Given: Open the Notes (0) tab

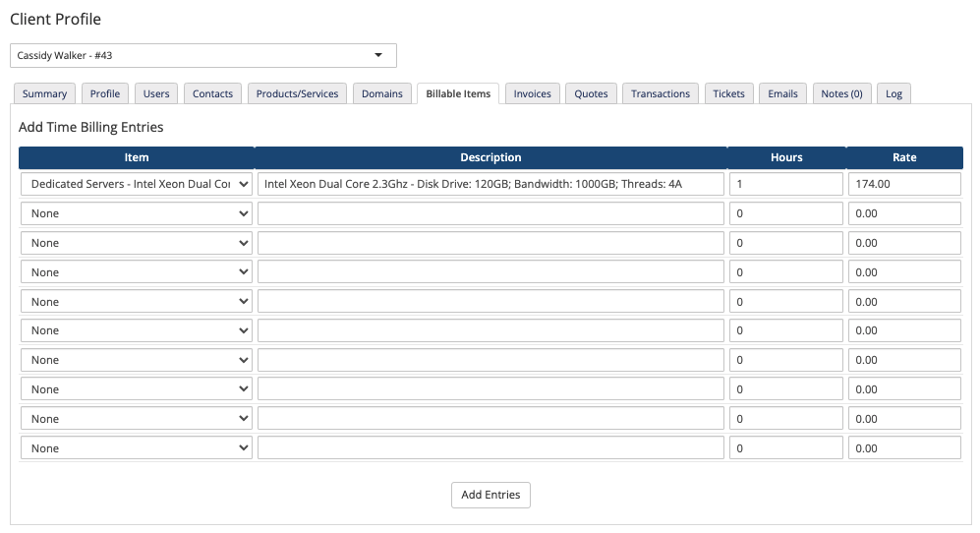Looking at the screenshot, I should coord(841,93).
